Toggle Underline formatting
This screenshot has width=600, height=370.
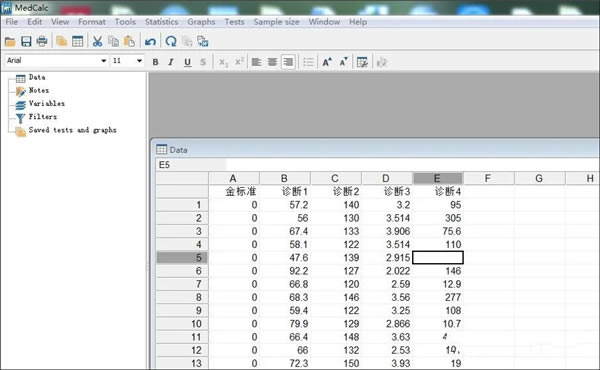coord(187,62)
